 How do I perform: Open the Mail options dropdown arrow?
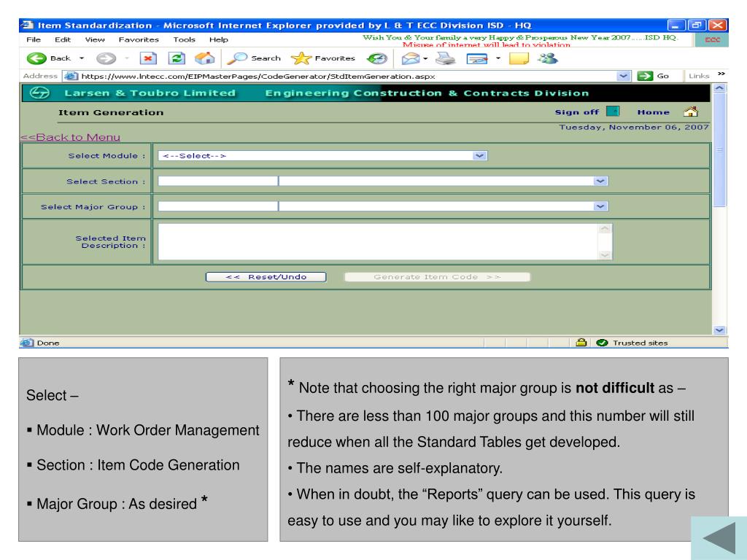point(425,59)
